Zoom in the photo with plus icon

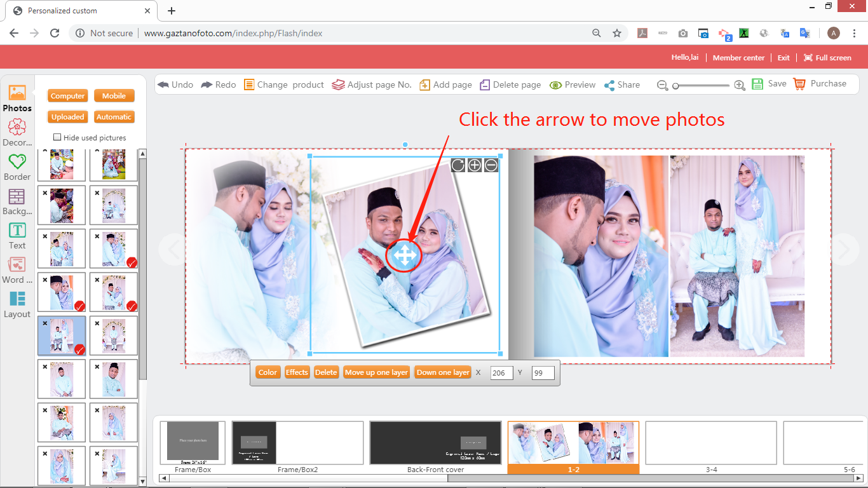tap(475, 166)
